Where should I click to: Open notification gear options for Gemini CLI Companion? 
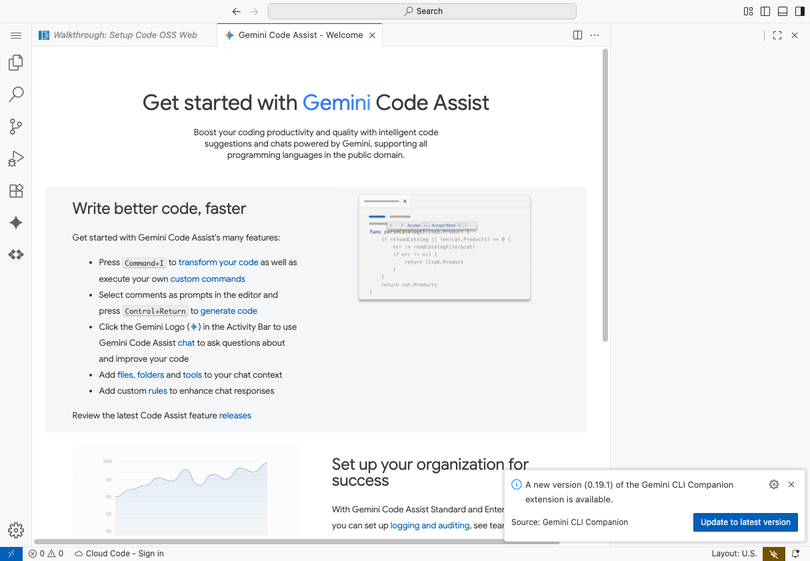point(773,485)
